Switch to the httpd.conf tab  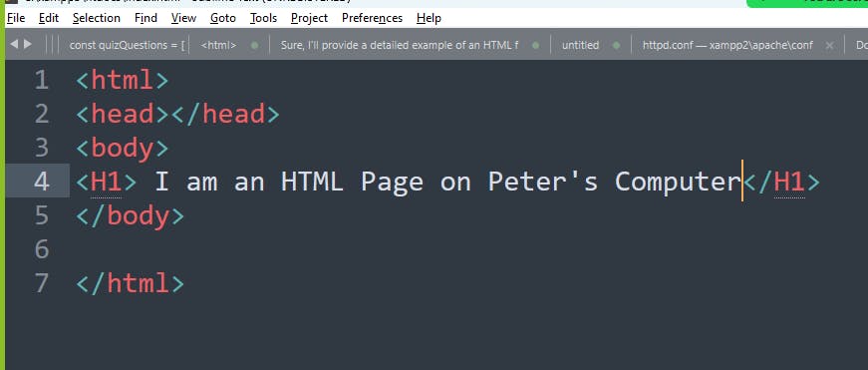pyautogui.click(x=727, y=46)
